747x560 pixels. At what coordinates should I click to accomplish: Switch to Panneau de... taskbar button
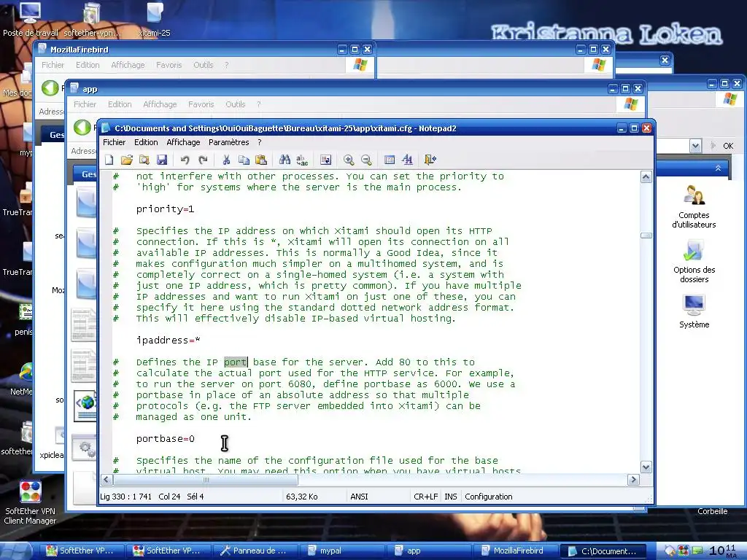pos(255,551)
